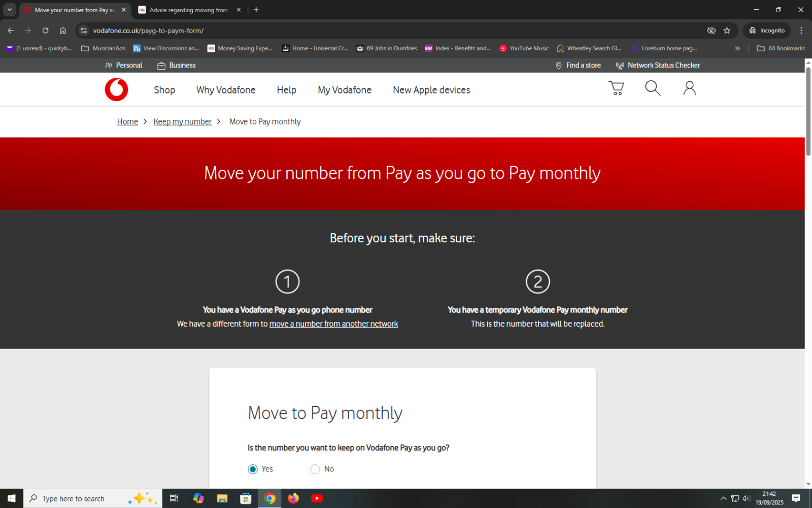Switch to Business section
This screenshot has height=508, width=812.
click(176, 66)
